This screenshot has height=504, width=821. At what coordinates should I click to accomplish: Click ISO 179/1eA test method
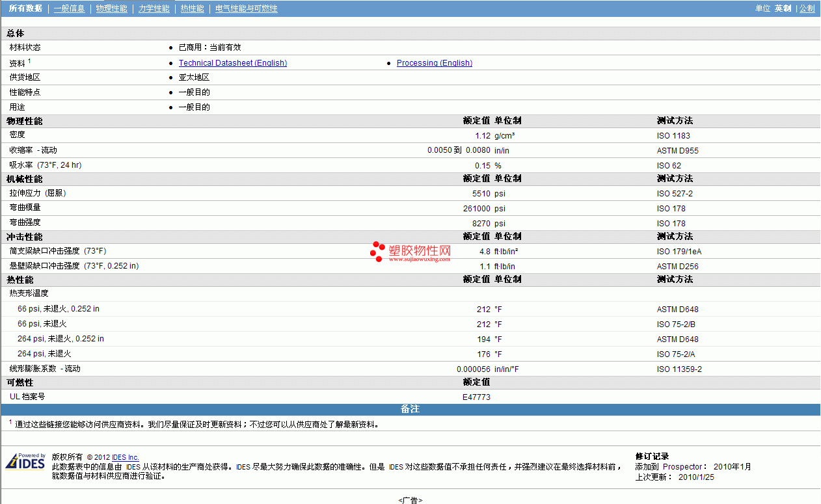point(679,252)
